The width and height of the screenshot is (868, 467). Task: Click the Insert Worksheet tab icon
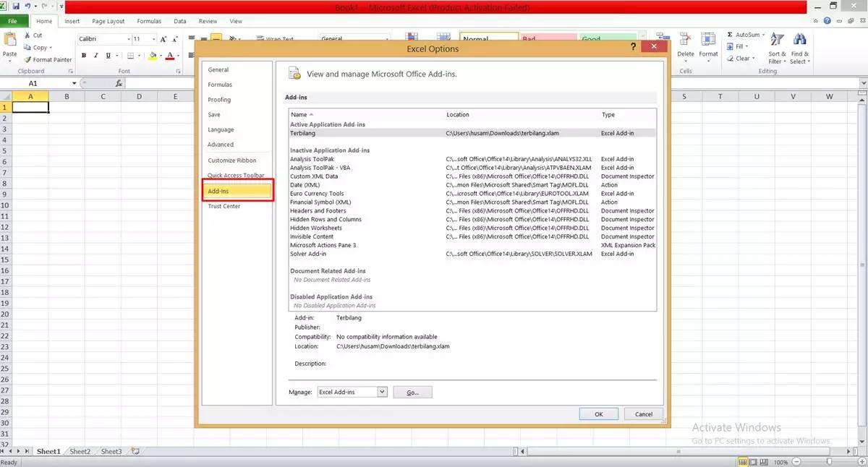[x=134, y=451]
